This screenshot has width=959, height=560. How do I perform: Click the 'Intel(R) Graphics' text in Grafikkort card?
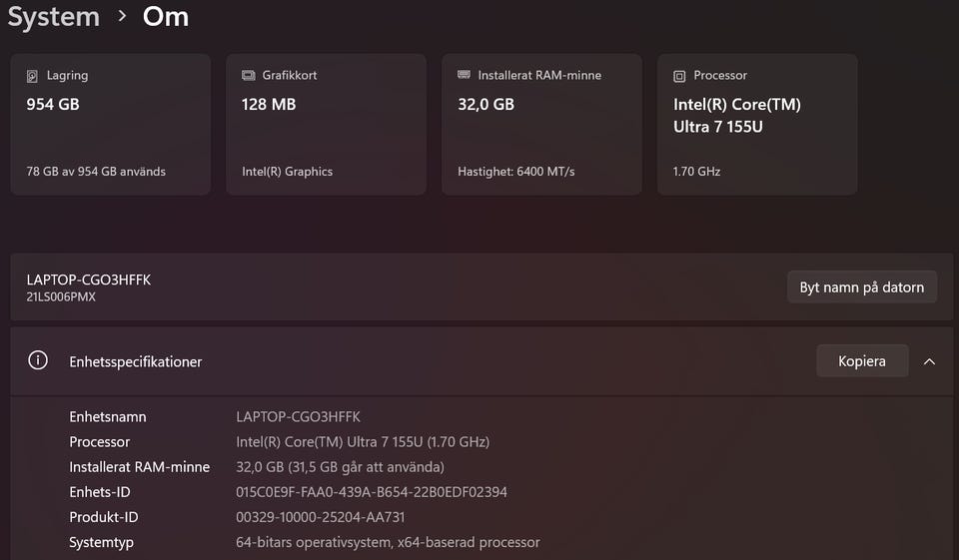pos(287,172)
